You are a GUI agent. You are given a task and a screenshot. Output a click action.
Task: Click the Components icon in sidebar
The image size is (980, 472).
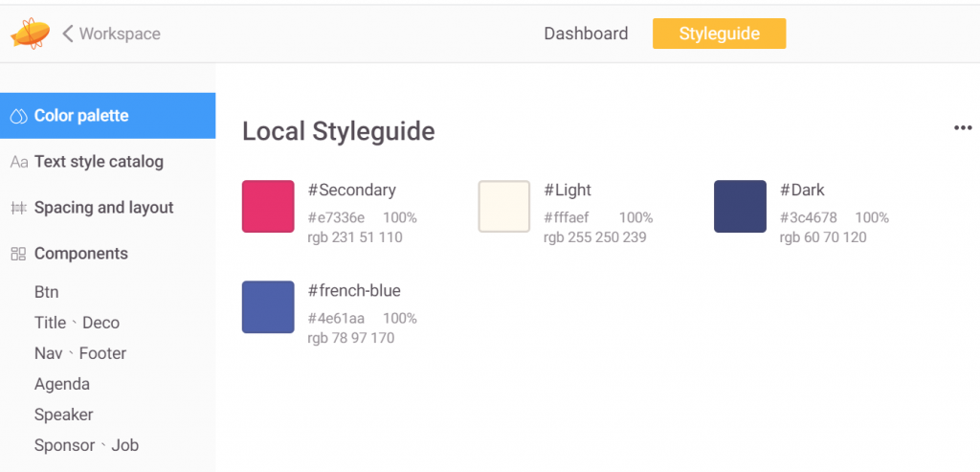point(18,254)
